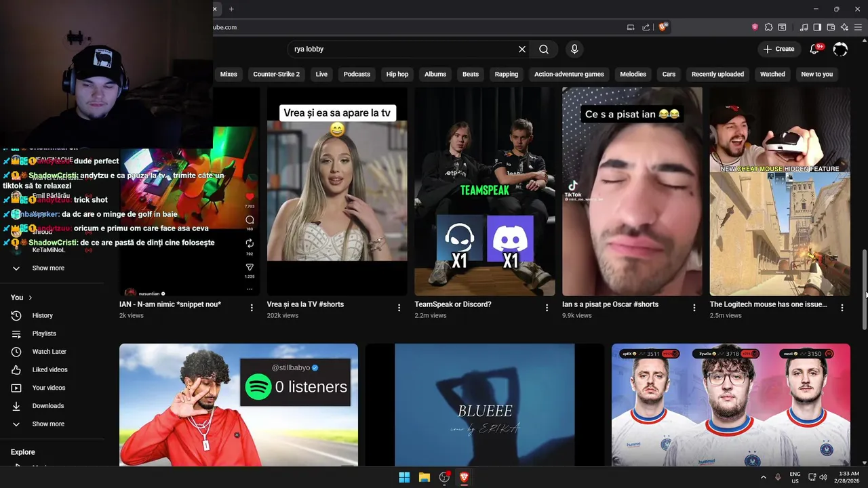The image size is (868, 488).
Task: Open Brave Leo AI sparkle icon
Action: pos(844,27)
